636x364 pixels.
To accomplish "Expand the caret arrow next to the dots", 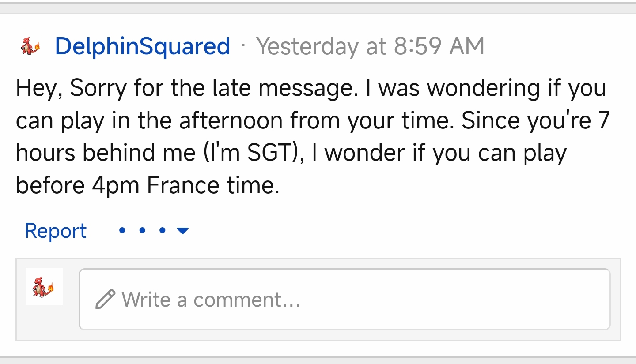I will (182, 230).
